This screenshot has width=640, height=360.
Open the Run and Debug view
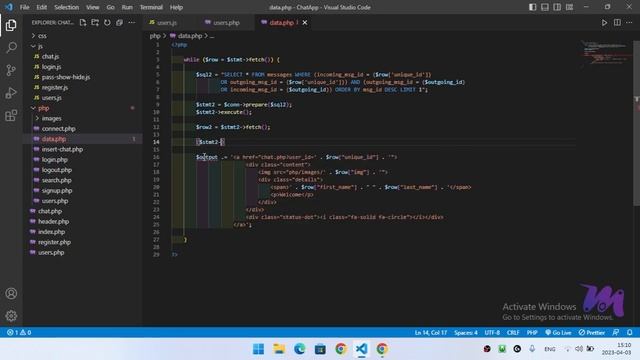[x=11, y=93]
